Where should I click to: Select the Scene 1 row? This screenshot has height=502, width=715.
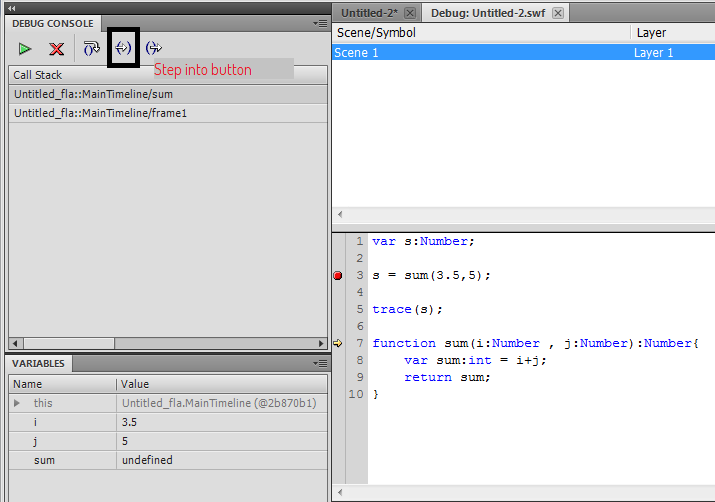[523, 52]
